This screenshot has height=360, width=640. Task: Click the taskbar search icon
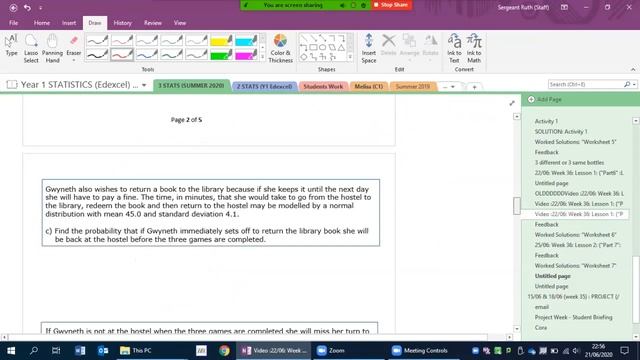34,351
